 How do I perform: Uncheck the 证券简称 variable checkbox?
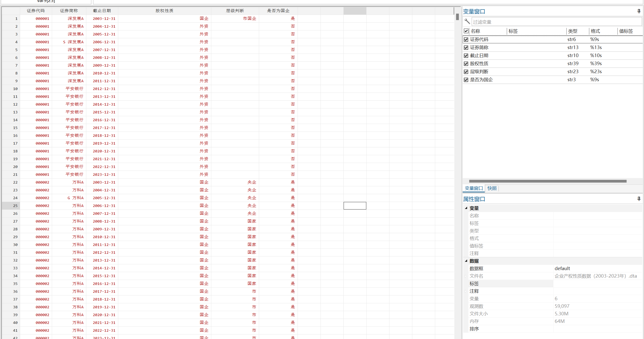(466, 48)
